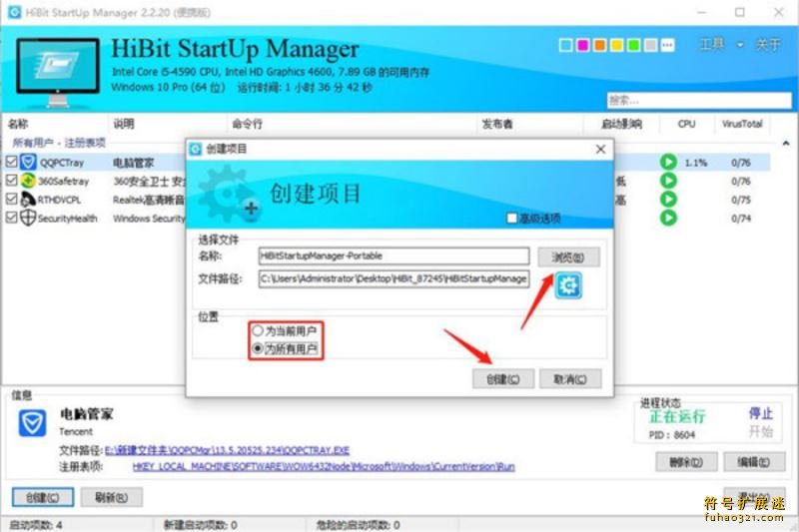The width and height of the screenshot is (799, 532).
Task: Click the HiBit monitor logo in header
Action: pos(58,71)
